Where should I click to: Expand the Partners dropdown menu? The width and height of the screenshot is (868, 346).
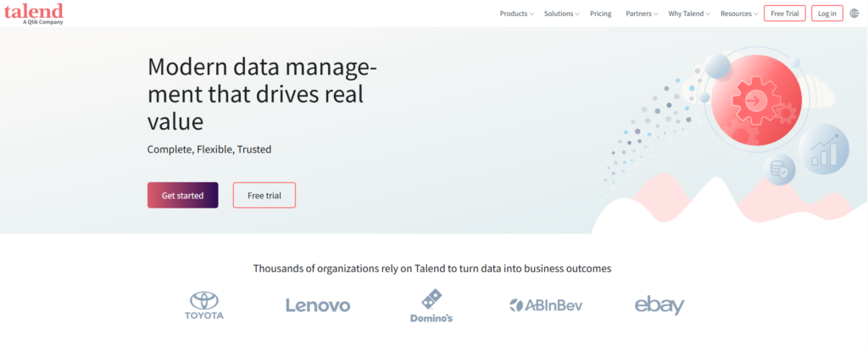(642, 14)
